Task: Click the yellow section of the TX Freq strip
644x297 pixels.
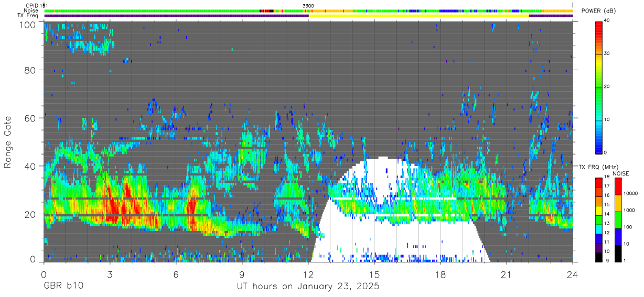Action: (x=418, y=16)
